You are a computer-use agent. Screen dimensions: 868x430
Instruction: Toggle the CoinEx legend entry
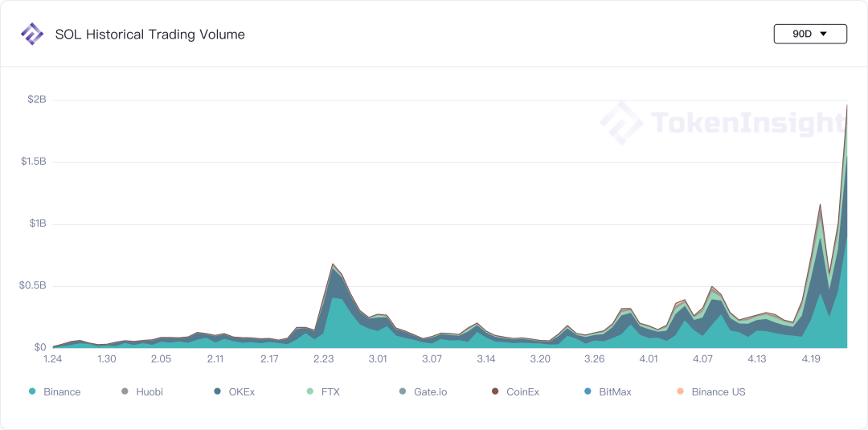[x=515, y=391]
